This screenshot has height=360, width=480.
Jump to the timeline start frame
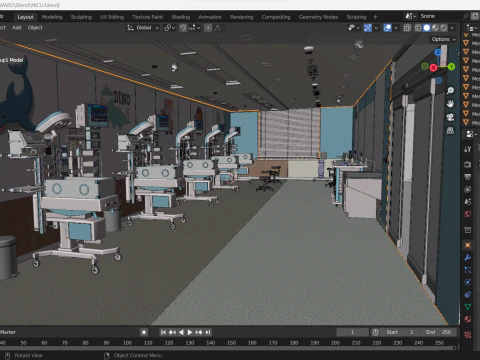coord(163,332)
